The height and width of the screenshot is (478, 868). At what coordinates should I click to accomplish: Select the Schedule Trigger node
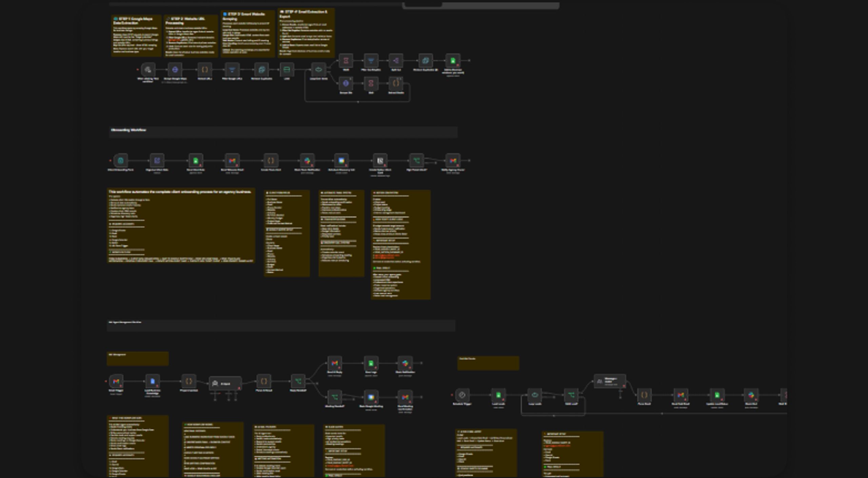click(462, 395)
